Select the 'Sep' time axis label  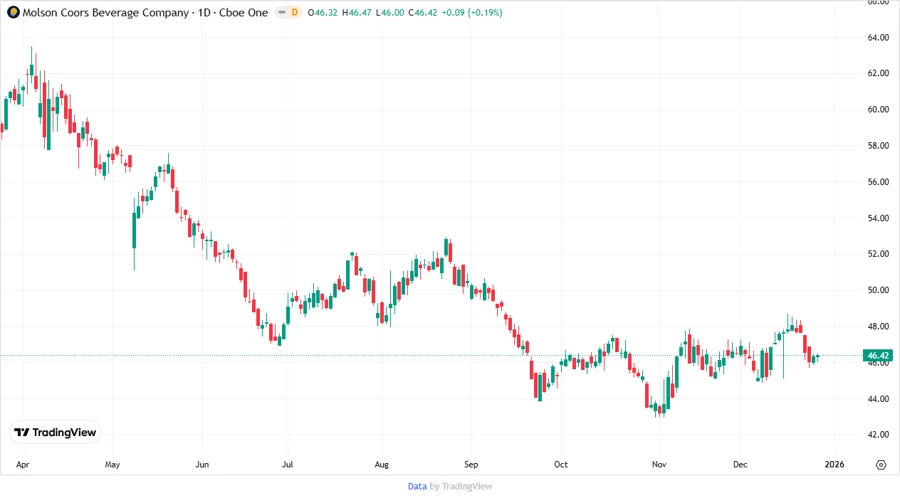click(x=471, y=465)
